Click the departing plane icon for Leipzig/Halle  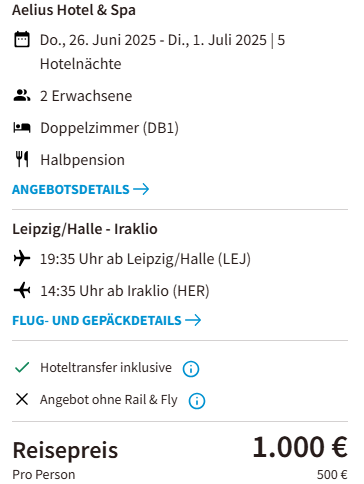pos(22,259)
